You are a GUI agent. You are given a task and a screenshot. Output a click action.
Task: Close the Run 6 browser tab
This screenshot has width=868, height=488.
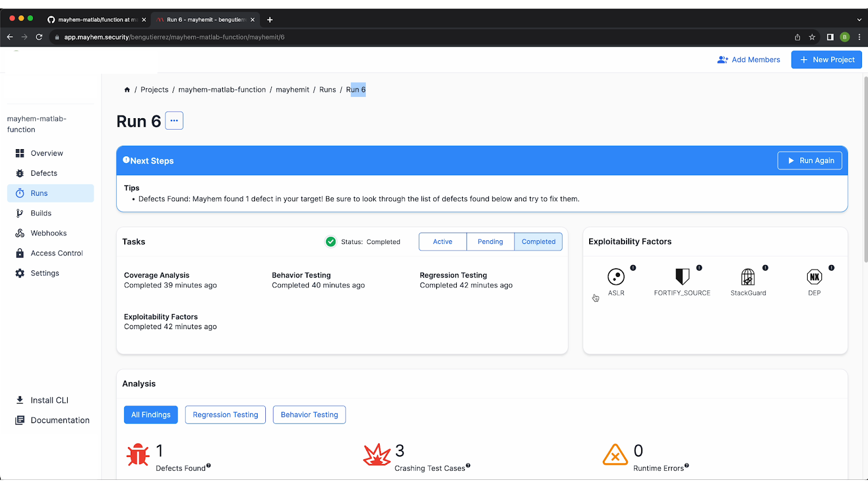[x=252, y=20]
